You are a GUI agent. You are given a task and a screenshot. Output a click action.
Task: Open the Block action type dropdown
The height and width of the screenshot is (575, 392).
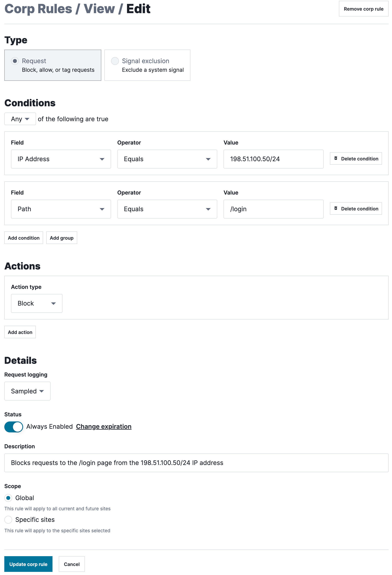coord(36,303)
